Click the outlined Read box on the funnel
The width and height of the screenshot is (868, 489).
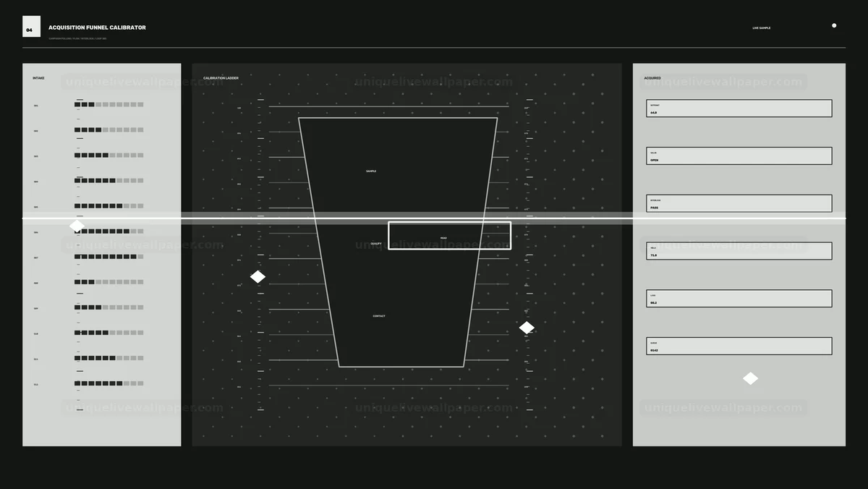pos(449,236)
